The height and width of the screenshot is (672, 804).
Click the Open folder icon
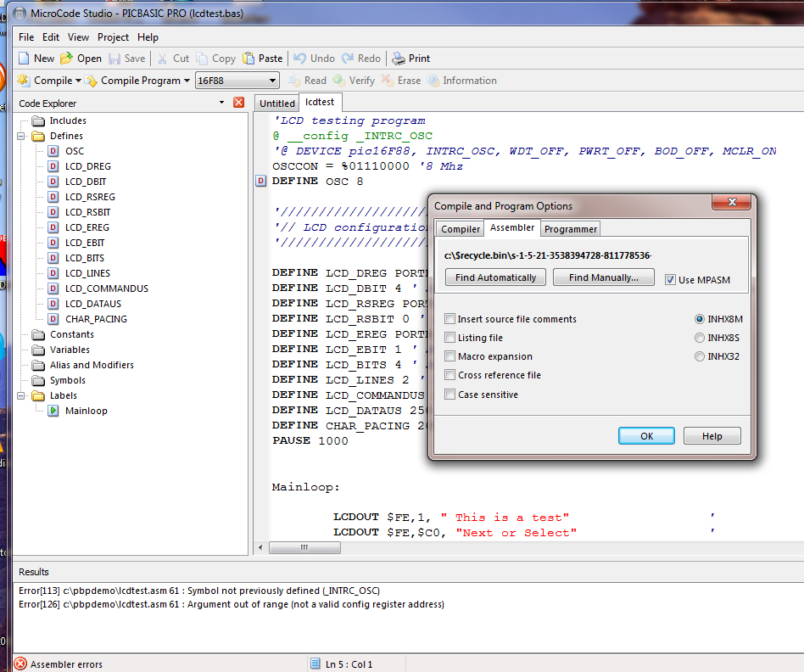67,59
